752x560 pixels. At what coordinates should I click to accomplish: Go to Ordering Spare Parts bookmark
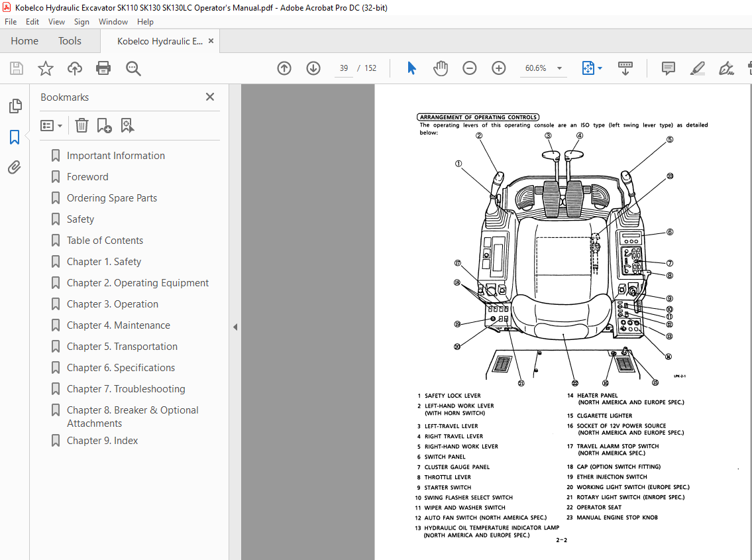pos(112,197)
